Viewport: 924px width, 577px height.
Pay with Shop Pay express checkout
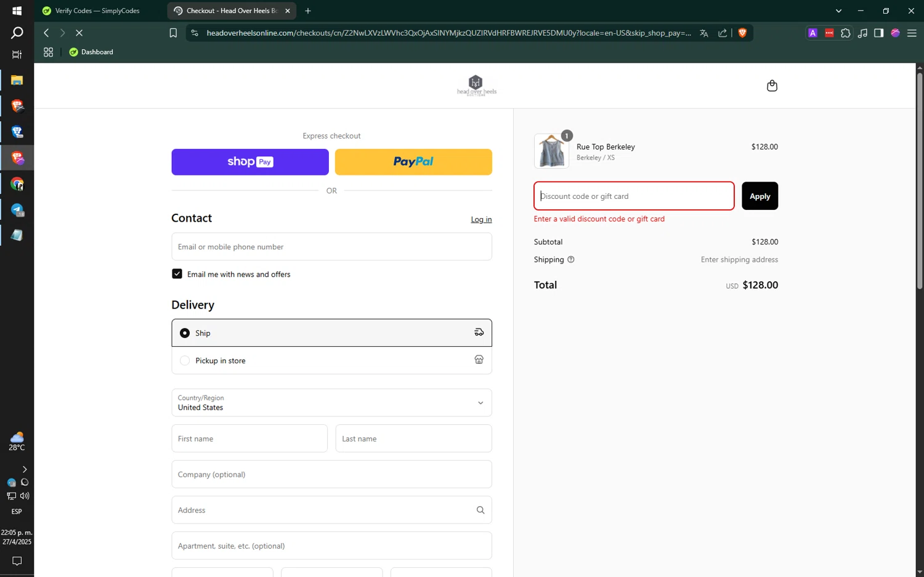coord(250,162)
